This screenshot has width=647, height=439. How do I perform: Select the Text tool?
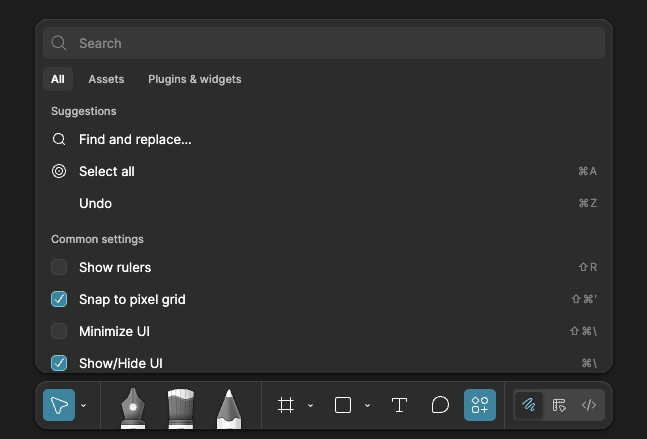(x=399, y=405)
